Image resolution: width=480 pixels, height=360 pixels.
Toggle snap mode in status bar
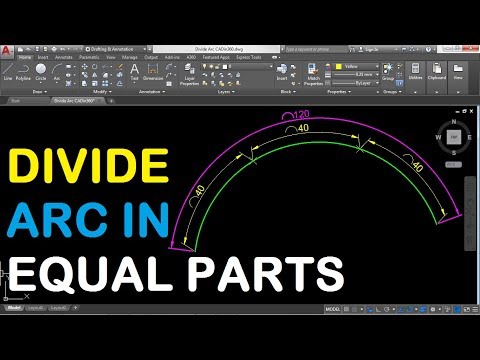pos(355,309)
